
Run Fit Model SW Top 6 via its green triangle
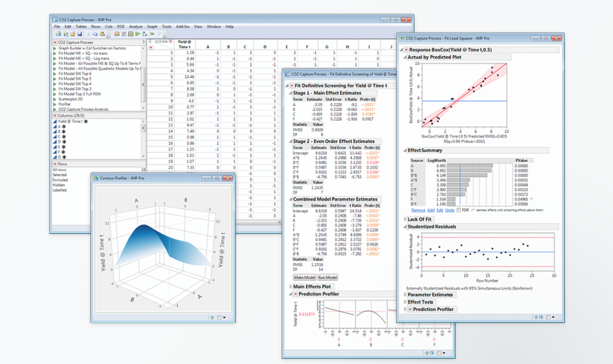point(55,74)
